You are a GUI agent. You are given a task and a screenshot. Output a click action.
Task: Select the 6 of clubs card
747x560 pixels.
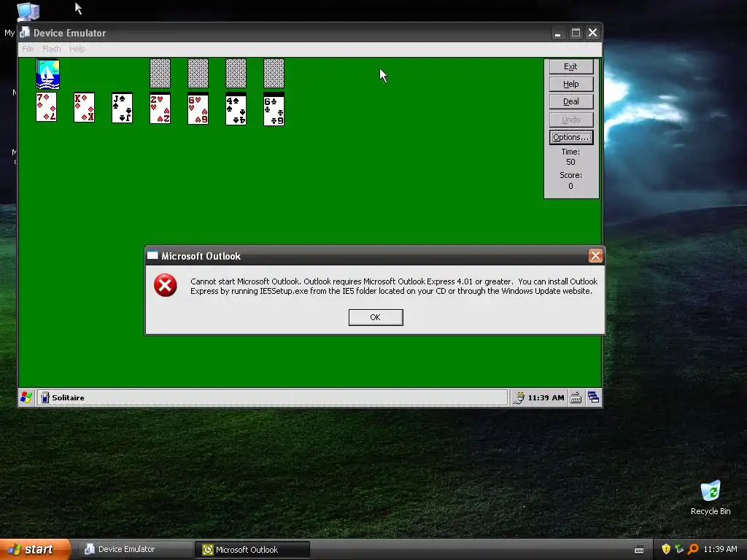click(x=274, y=109)
